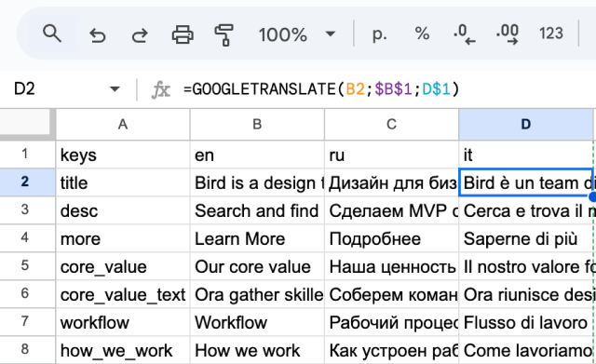
Task: Select row 5 header
Action: [x=25, y=265]
